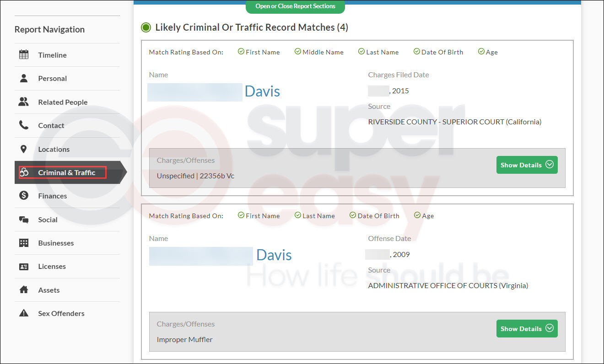The height and width of the screenshot is (364, 604).
Task: Click Offense Date label
Action: coord(389,238)
